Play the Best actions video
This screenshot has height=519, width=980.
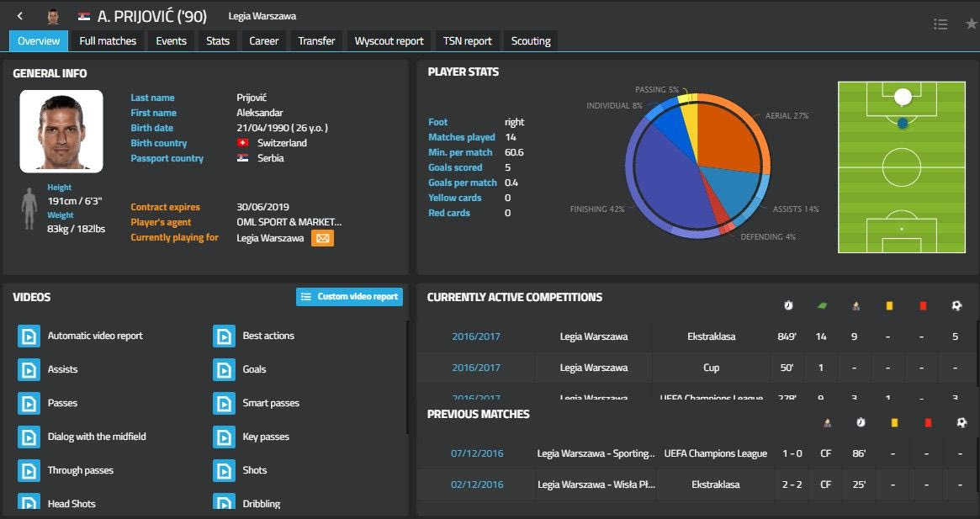(x=224, y=336)
